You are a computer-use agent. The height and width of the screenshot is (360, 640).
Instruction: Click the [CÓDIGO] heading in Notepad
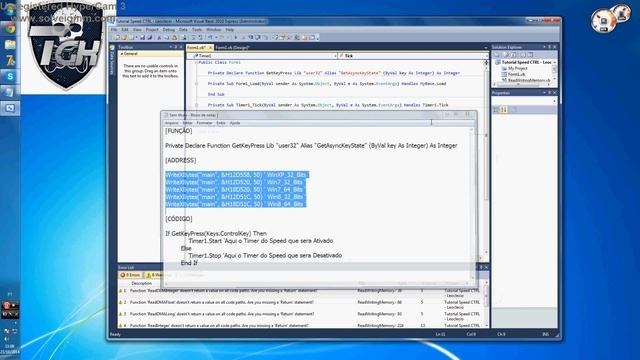click(178, 219)
